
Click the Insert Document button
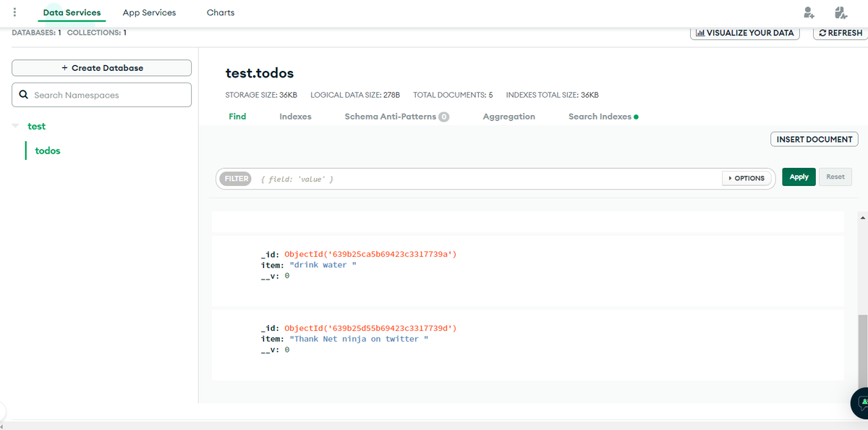coord(814,139)
